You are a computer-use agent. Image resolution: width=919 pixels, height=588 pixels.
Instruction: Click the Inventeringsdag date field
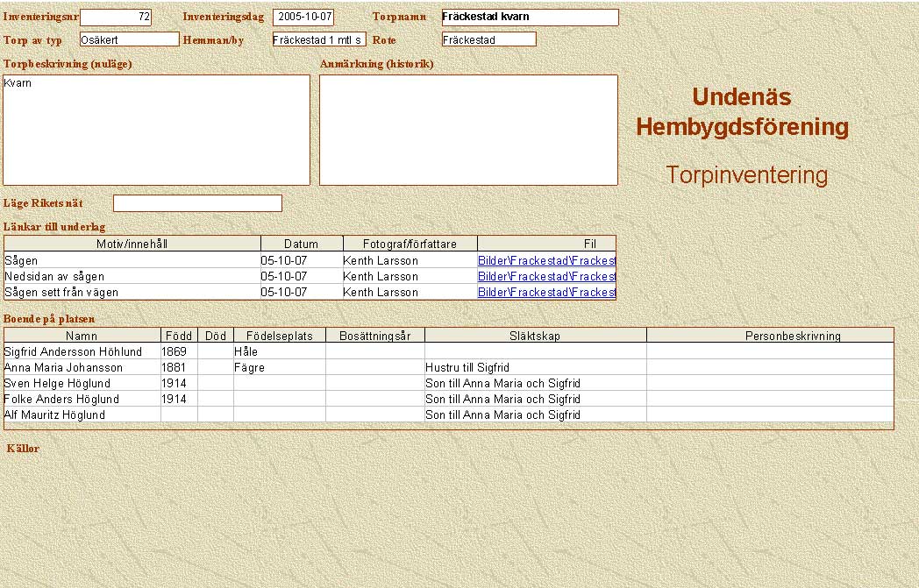coord(303,17)
